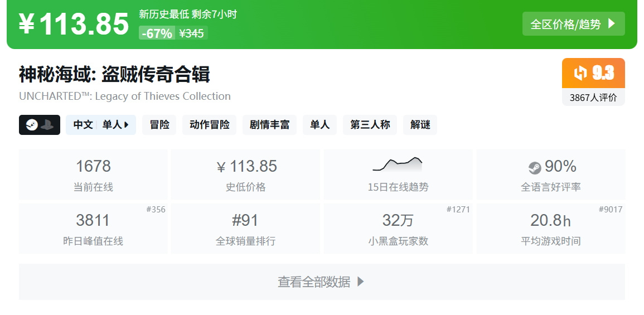The width and height of the screenshot is (644, 315).
Task: Click the 3811 昨日峰值在线 stat
Action: pos(93,229)
